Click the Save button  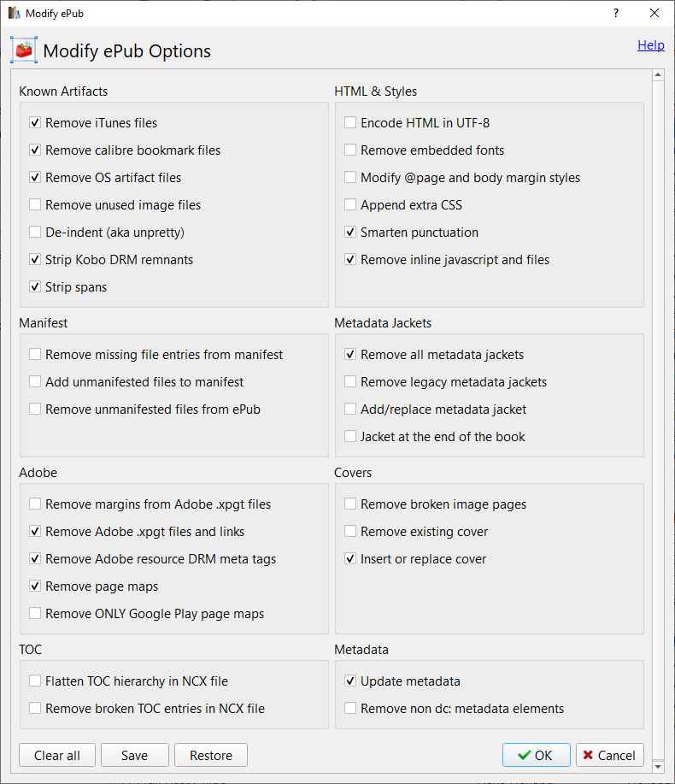[x=134, y=755]
